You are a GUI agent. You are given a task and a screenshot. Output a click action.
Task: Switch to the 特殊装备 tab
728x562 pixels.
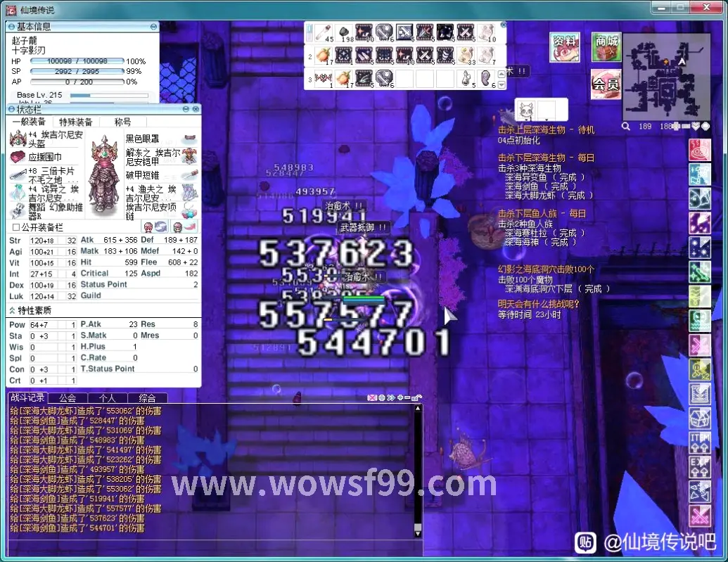[76, 122]
